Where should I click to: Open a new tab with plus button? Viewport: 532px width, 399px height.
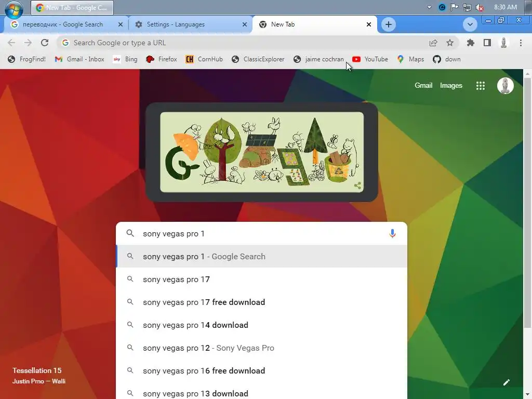389,24
